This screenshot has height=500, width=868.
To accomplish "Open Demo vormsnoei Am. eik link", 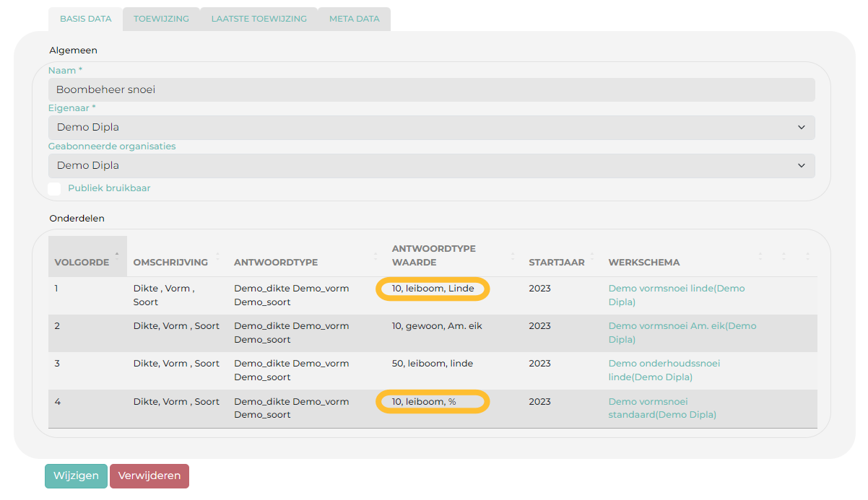I will click(x=682, y=326).
